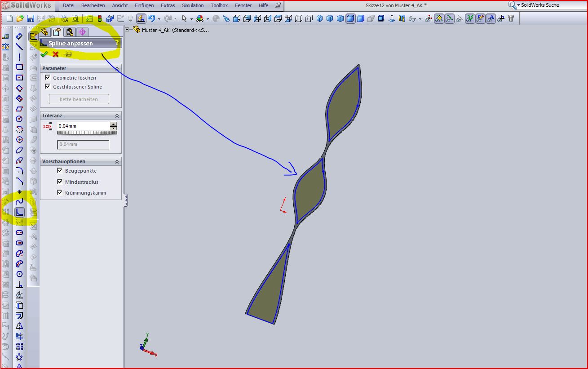Click the Kette bearbeiten button
This screenshot has height=369, width=588.
79,99
